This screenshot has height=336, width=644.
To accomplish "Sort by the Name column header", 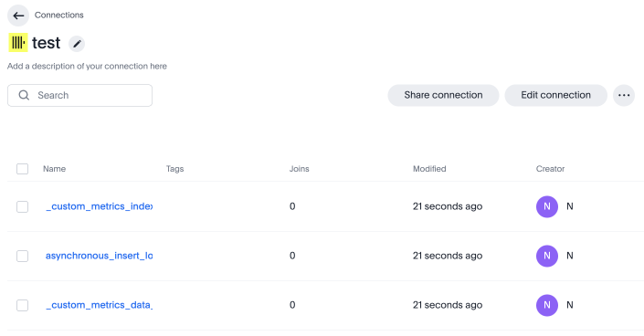I will tap(54, 169).
